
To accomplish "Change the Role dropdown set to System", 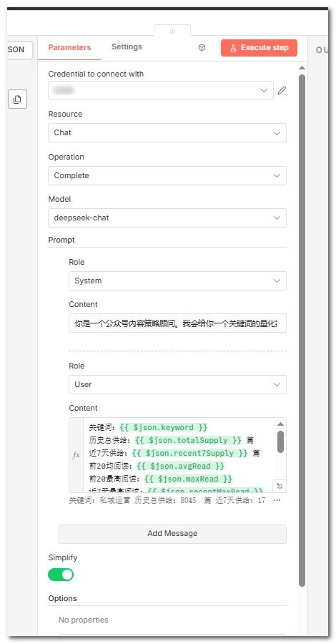I will coord(177,281).
